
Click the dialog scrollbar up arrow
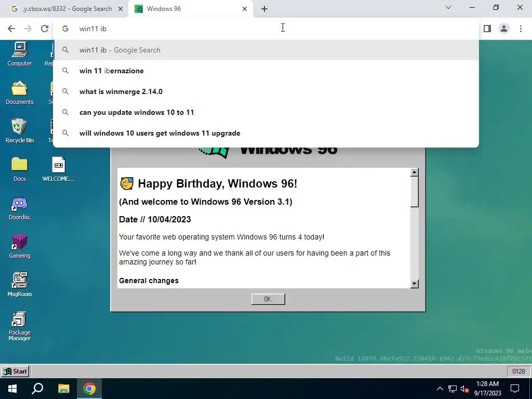tap(414, 172)
